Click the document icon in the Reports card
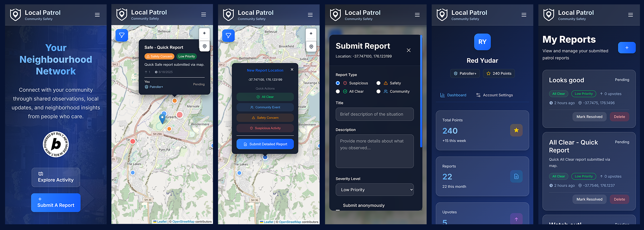 [516, 176]
